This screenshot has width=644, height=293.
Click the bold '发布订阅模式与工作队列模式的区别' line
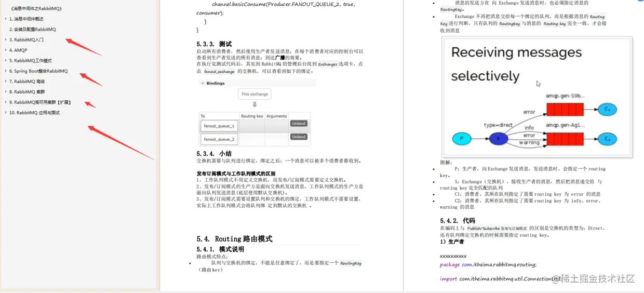coord(236,174)
